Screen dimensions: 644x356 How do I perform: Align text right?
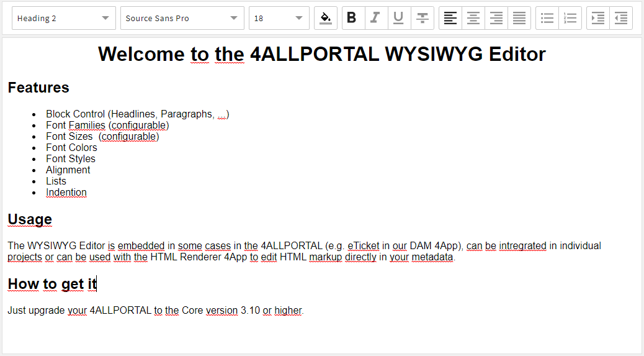point(496,18)
